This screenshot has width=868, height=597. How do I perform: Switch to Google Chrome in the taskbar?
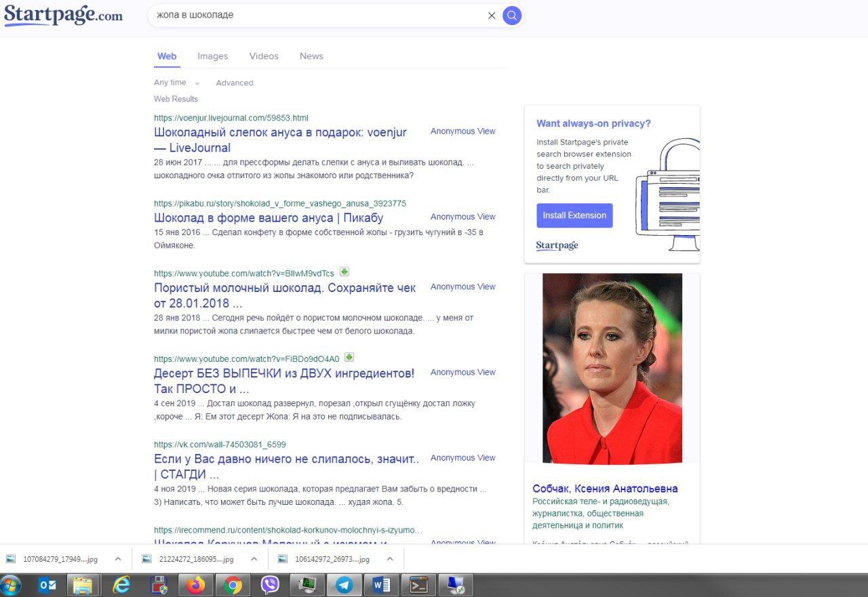233,585
